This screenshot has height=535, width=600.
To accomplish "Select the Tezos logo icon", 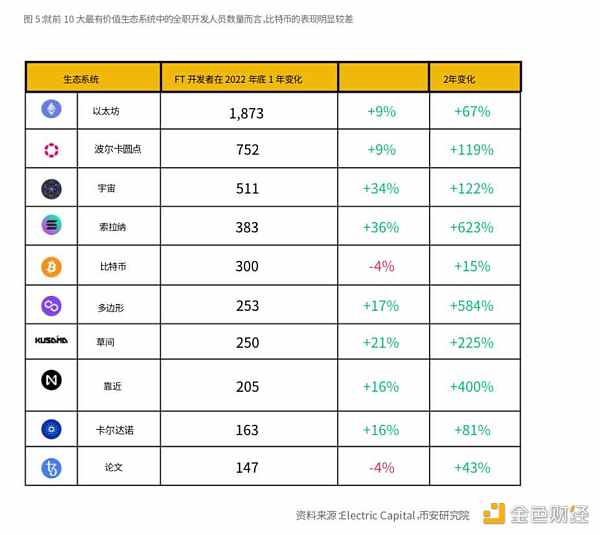I will coord(50,467).
